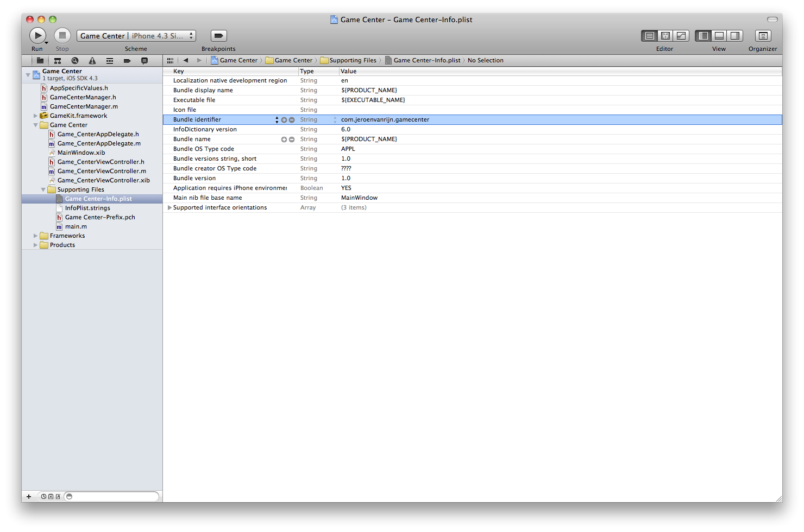Add a row after Bundle name
Image resolution: width=804 pixels, height=532 pixels.
click(x=284, y=140)
